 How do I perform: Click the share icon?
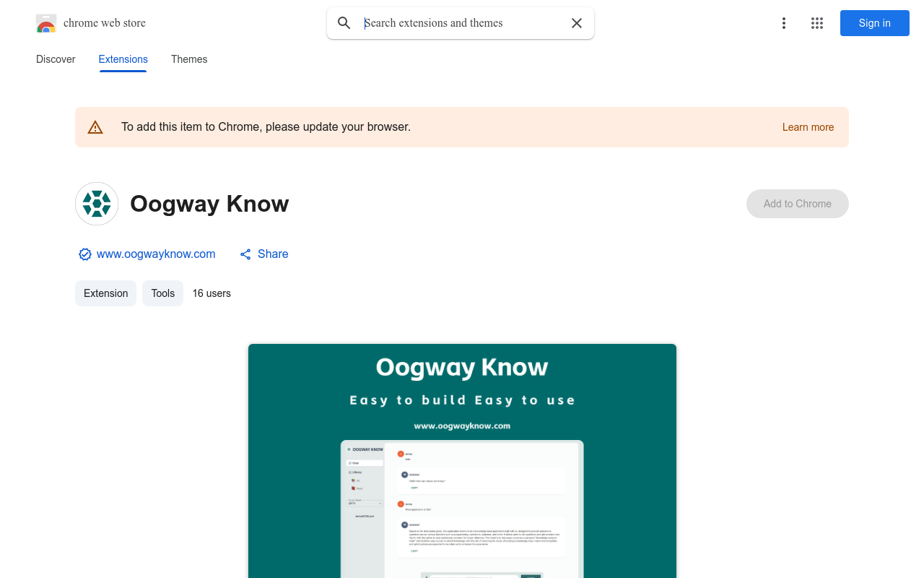[x=245, y=254]
